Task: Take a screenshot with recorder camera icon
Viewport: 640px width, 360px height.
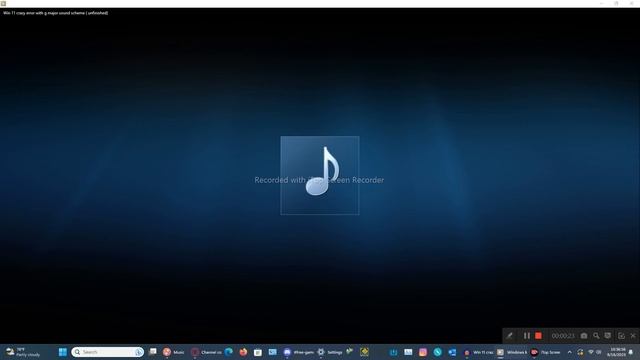Action: (584, 336)
